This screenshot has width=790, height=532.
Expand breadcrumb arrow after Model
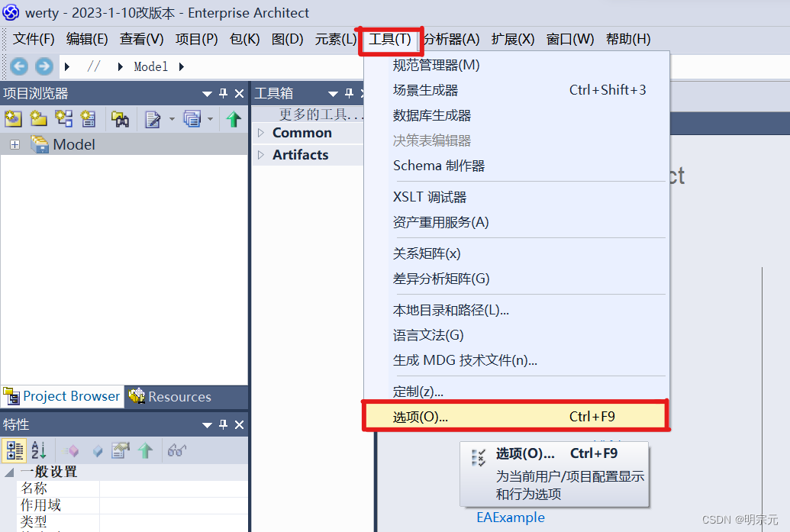click(182, 66)
